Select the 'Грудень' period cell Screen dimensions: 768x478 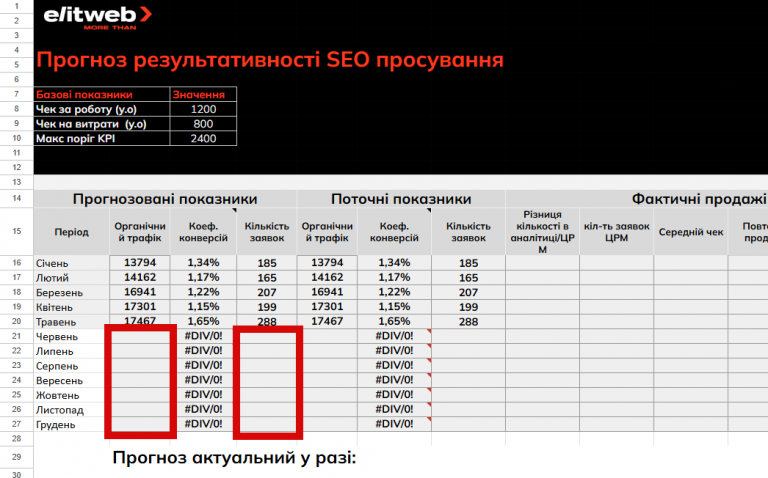pos(72,424)
